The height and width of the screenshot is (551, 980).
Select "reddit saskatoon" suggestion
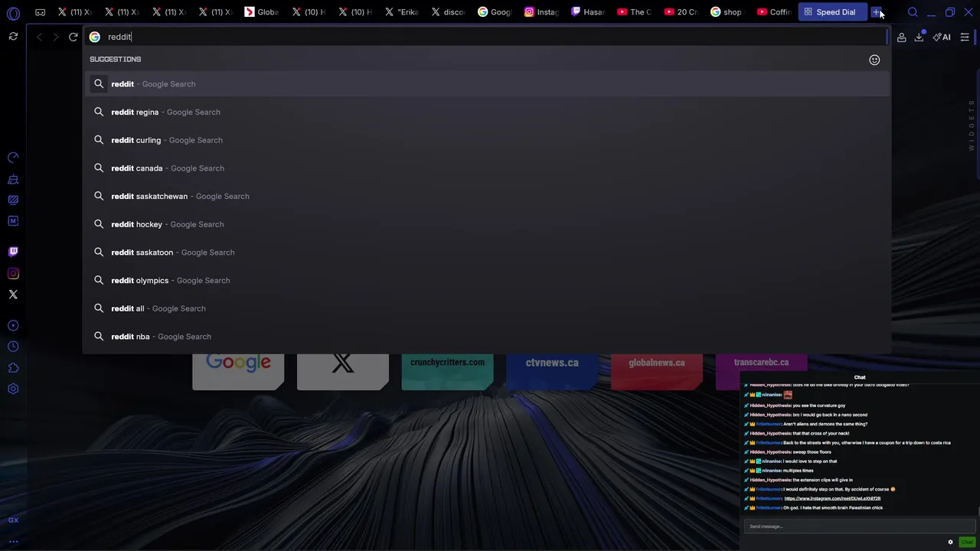point(487,253)
